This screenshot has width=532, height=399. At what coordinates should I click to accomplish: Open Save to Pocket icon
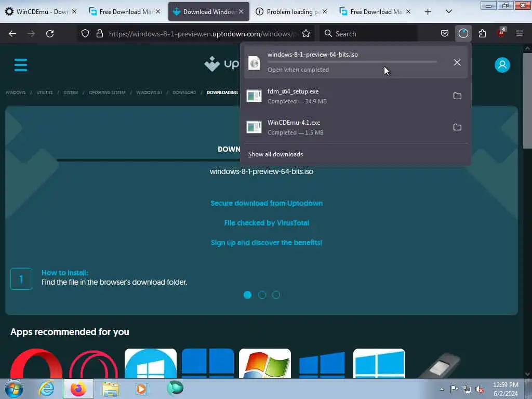pos(445,34)
